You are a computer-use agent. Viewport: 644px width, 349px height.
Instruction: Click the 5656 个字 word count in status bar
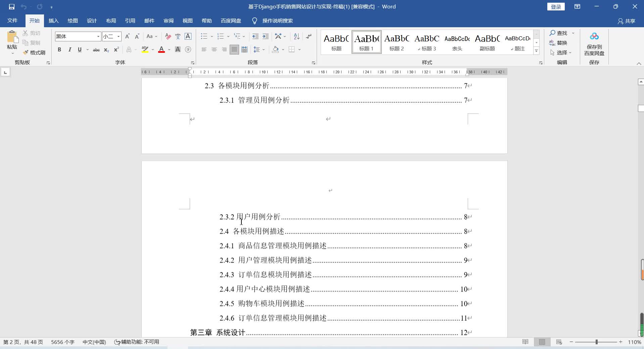62,342
